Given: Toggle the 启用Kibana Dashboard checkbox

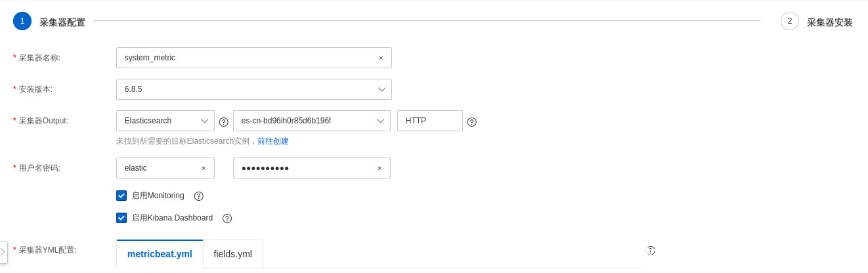Looking at the screenshot, I should pos(121,218).
